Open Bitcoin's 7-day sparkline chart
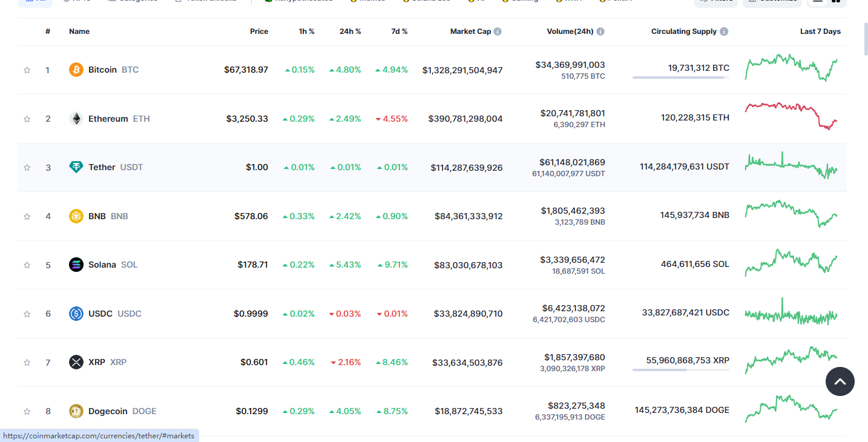Image resolution: width=868 pixels, height=442 pixels. (x=792, y=67)
